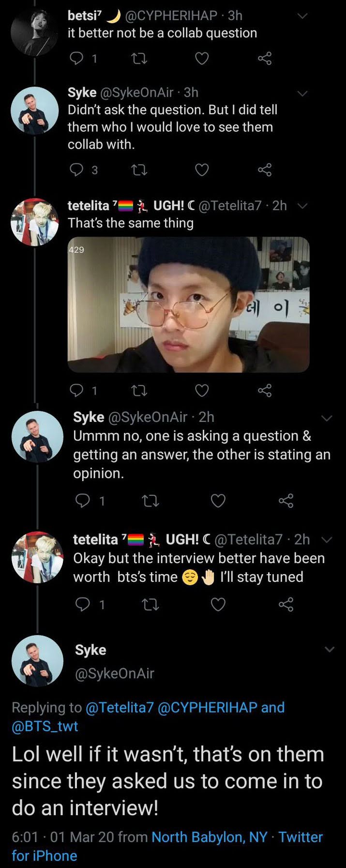Reply to betsi's collab question tweet
The height and width of the screenshot is (868, 346).
[x=76, y=58]
